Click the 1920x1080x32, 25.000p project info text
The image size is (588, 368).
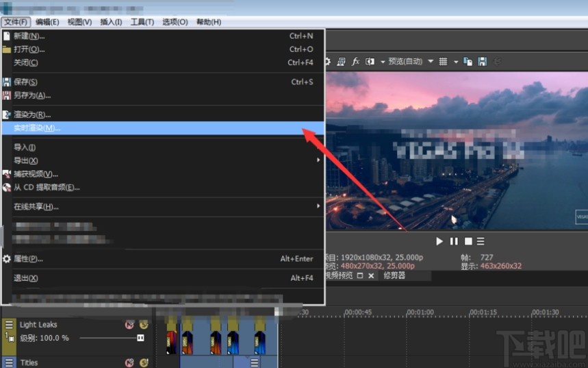[382, 258]
